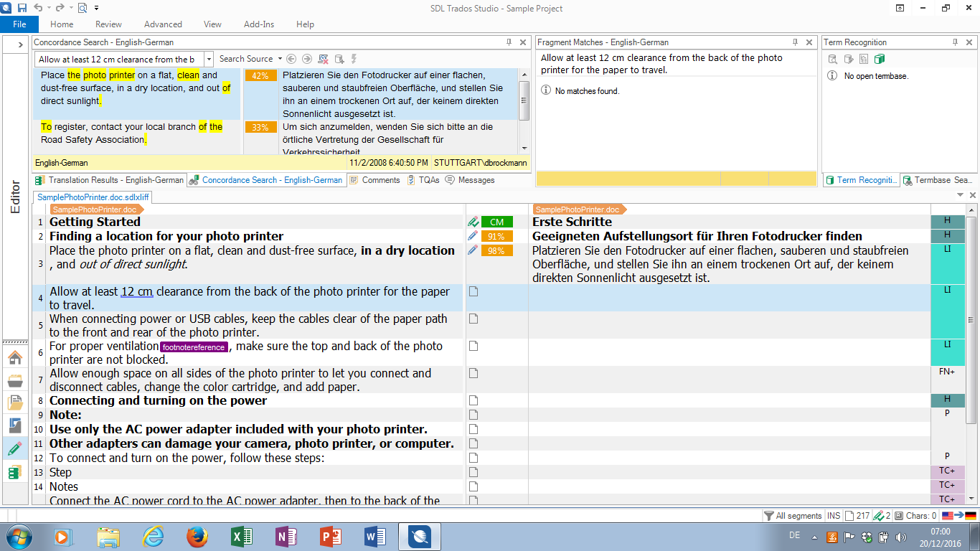
Task: Switch to the Review ribbon tab
Action: (x=108, y=24)
